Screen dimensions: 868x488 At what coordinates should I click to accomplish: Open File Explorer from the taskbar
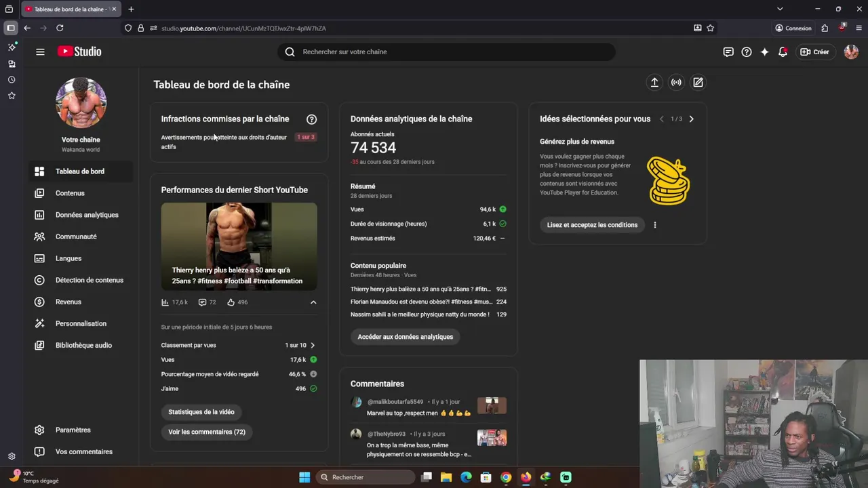pyautogui.click(x=446, y=477)
